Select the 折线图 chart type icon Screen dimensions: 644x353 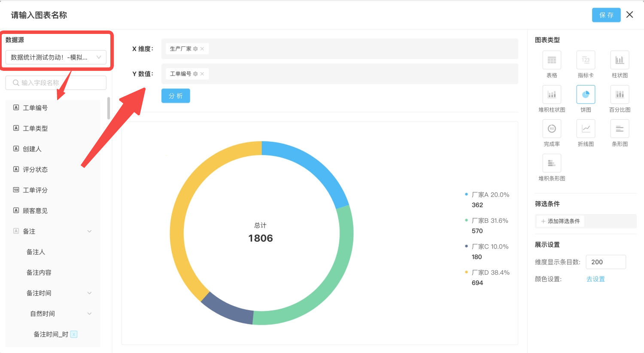(x=586, y=129)
